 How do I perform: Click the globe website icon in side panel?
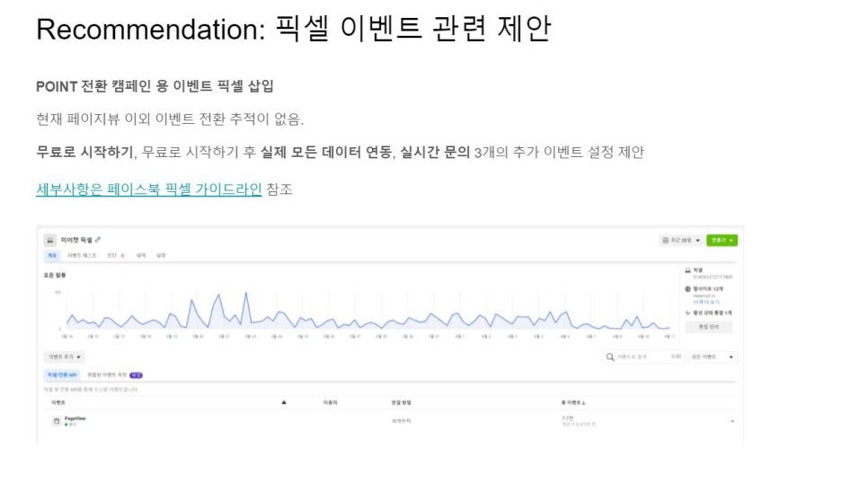pyautogui.click(x=688, y=289)
